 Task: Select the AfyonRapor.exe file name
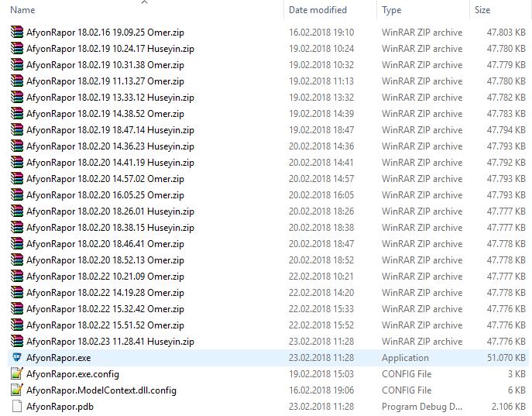59,358
